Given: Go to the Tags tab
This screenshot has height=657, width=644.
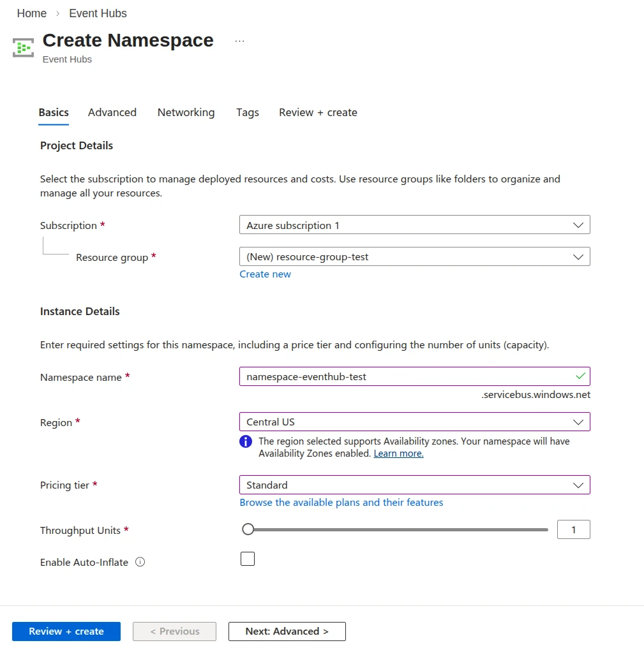Looking at the screenshot, I should (x=248, y=112).
